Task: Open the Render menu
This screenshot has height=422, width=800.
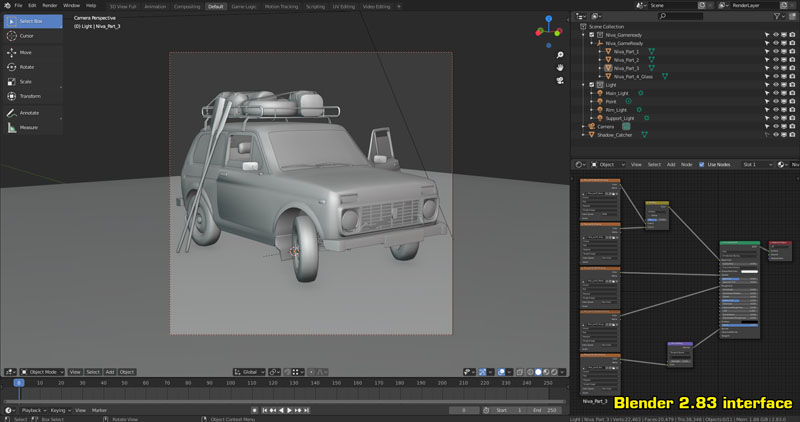Action: [49, 5]
